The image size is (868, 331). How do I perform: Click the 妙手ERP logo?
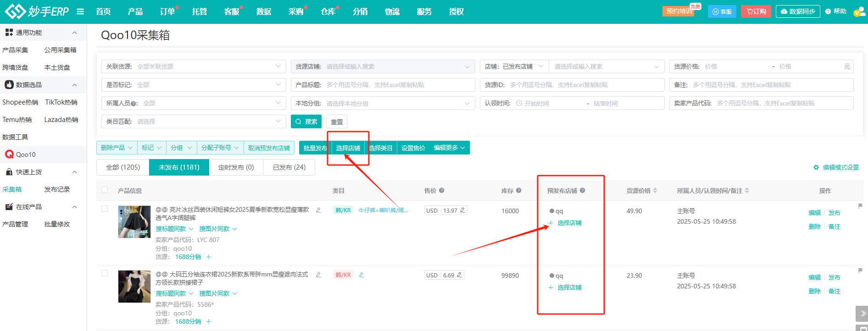tap(37, 11)
